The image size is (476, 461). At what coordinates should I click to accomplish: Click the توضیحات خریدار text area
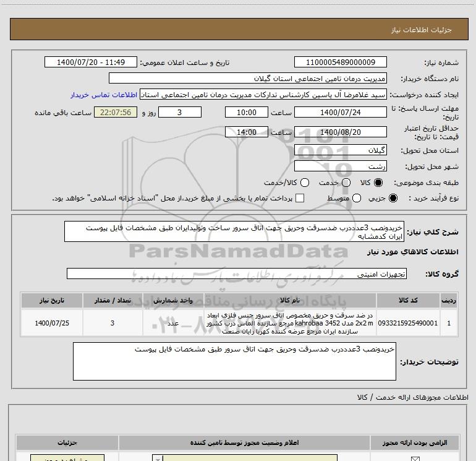(x=234, y=361)
